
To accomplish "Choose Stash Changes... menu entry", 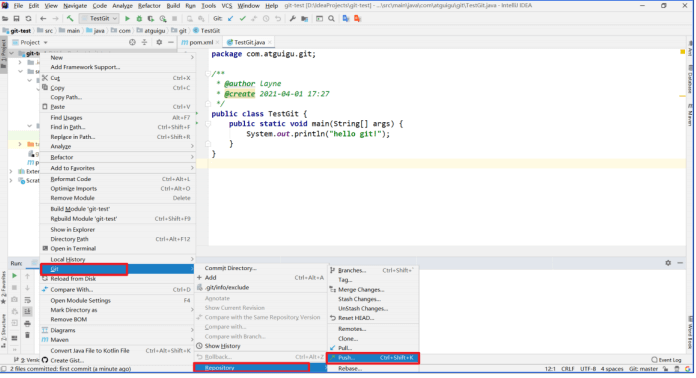I will [x=373, y=299].
